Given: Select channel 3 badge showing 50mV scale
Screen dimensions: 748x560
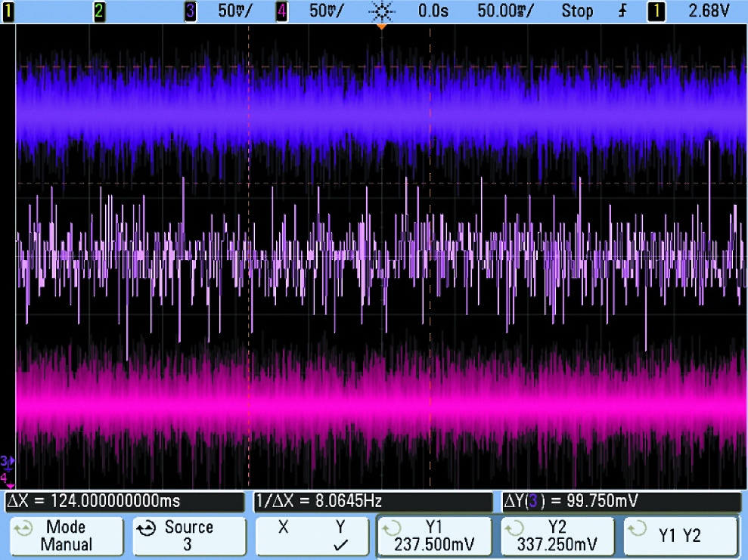Looking at the screenshot, I should pos(191,11).
